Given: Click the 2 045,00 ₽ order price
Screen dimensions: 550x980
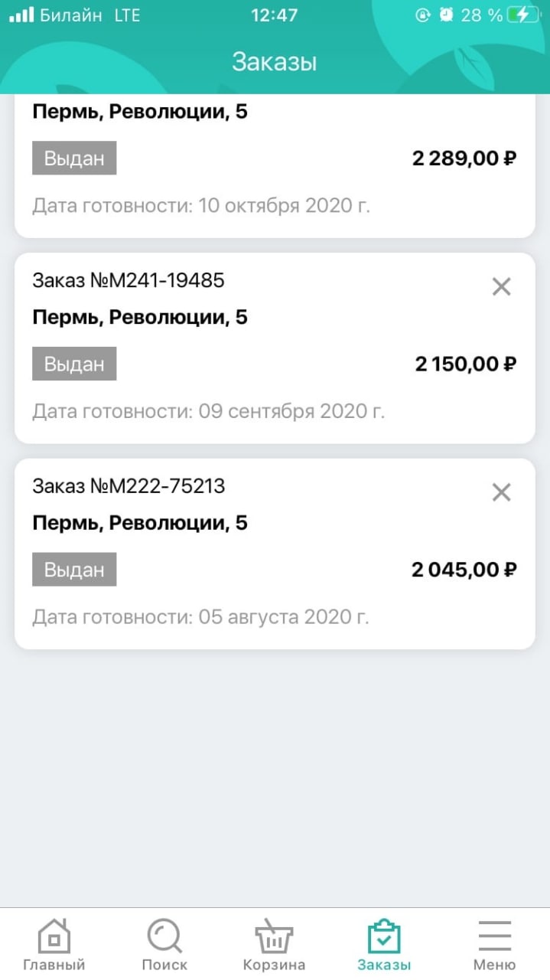Looking at the screenshot, I should (x=464, y=570).
